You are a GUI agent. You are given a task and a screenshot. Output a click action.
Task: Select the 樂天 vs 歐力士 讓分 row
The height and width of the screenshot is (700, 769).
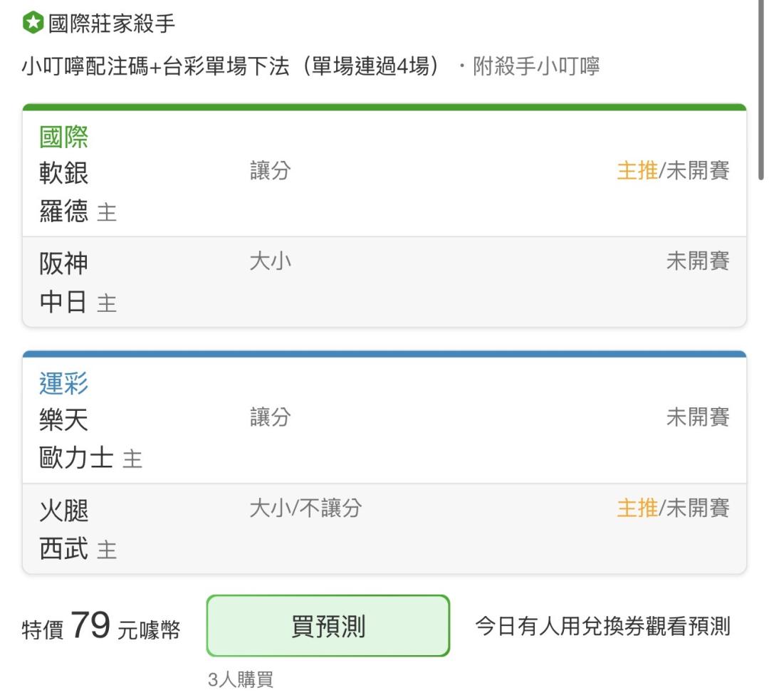pos(384,439)
